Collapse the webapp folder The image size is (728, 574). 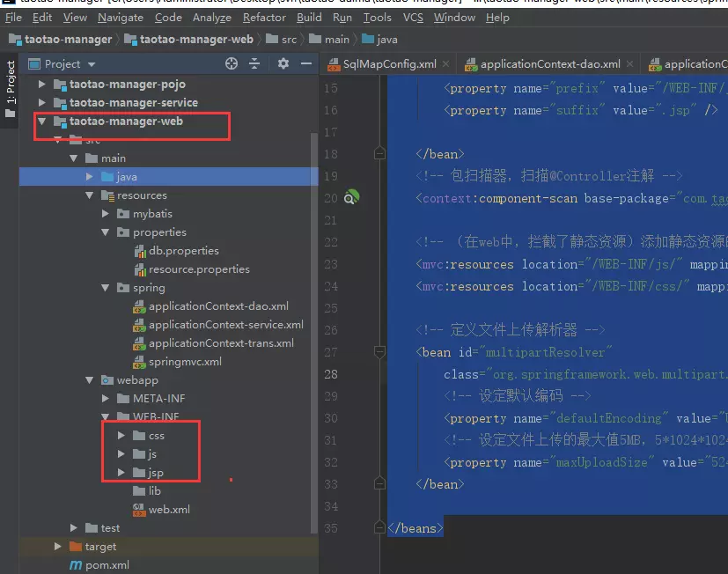tap(89, 380)
